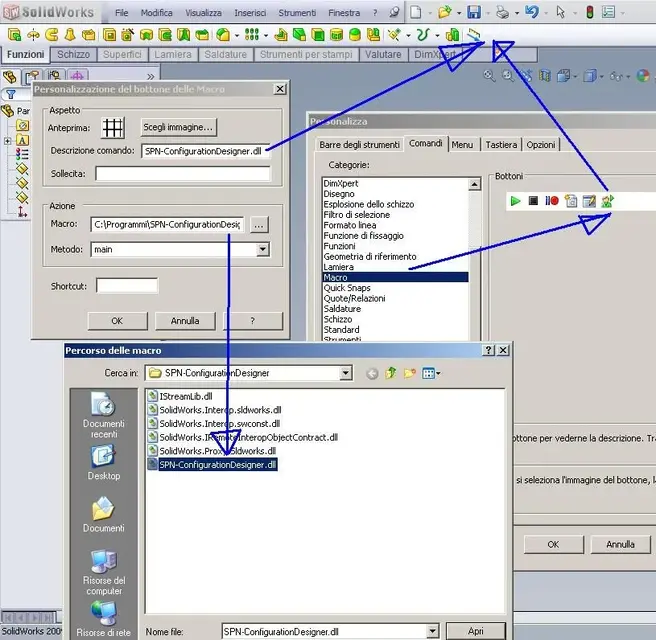Expand the Annotations tree node plus sign
Image resolution: width=656 pixels, height=640 pixels.
click(x=7, y=141)
